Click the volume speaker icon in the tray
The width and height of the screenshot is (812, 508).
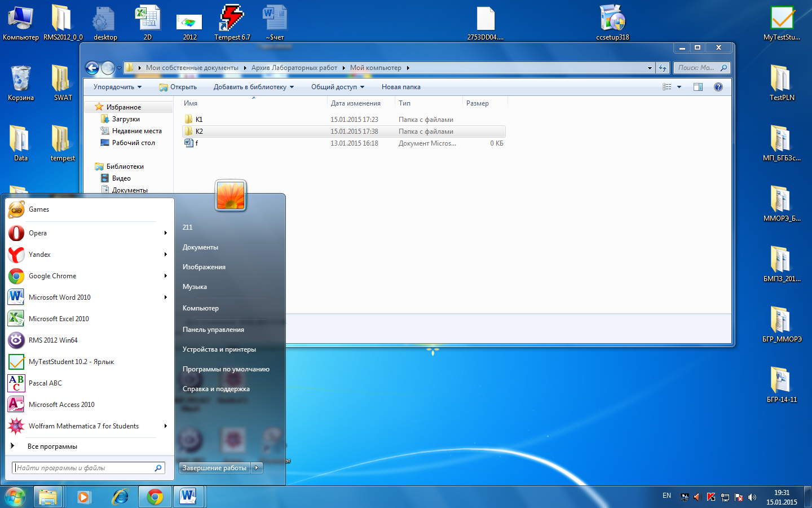tap(752, 497)
